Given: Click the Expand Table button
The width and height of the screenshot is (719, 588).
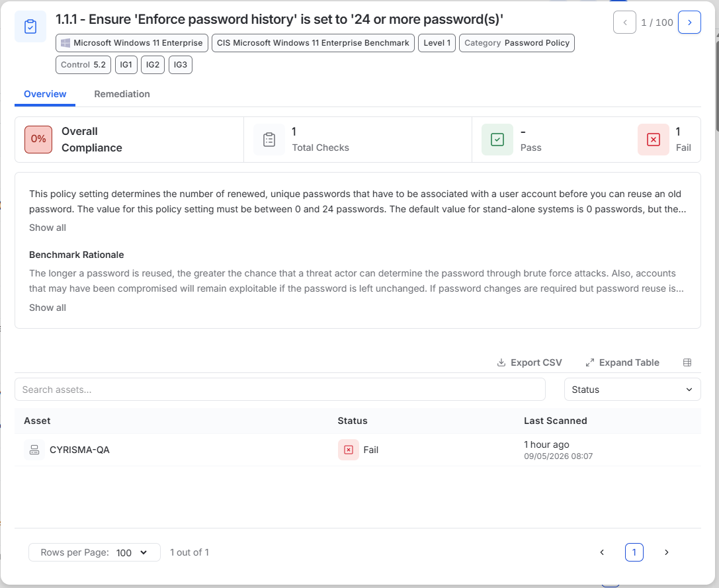Looking at the screenshot, I should 622,363.
